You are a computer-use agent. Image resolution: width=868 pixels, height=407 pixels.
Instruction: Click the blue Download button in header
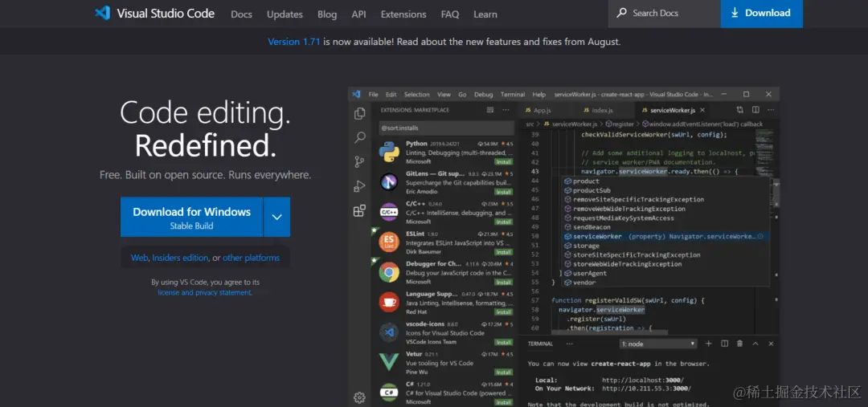[x=761, y=14]
